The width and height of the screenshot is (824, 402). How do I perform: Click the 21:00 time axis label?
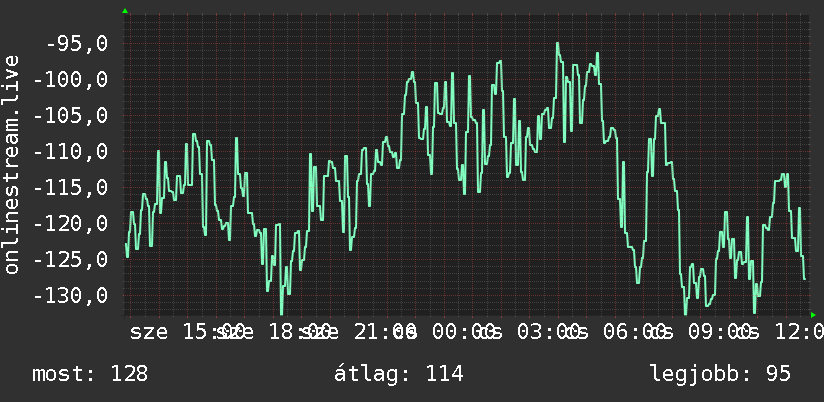[x=385, y=332]
